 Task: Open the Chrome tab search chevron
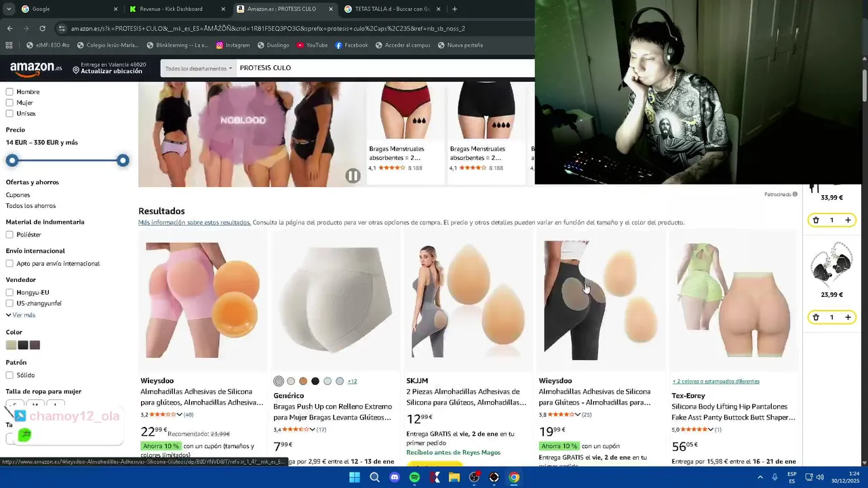pyautogui.click(x=9, y=9)
